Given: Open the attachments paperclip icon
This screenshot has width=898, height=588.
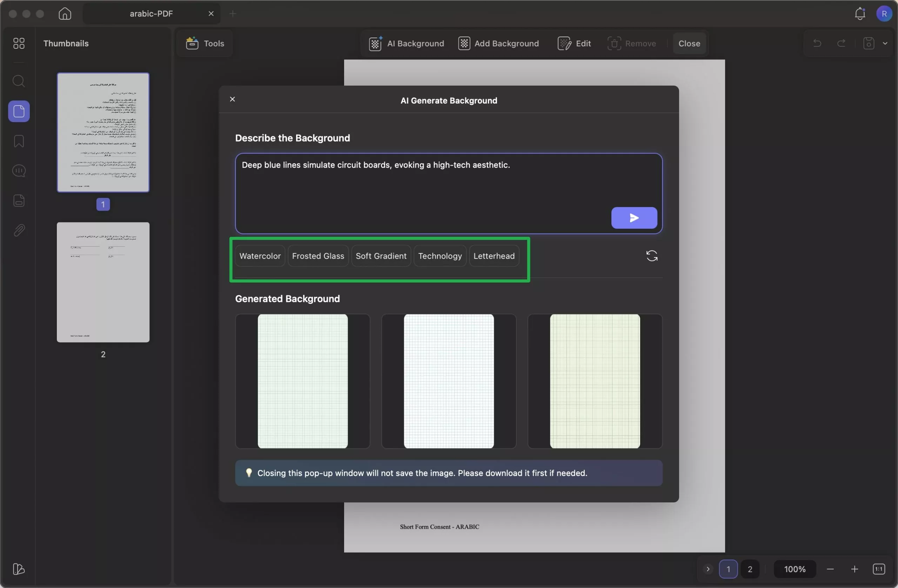Looking at the screenshot, I should tap(19, 230).
